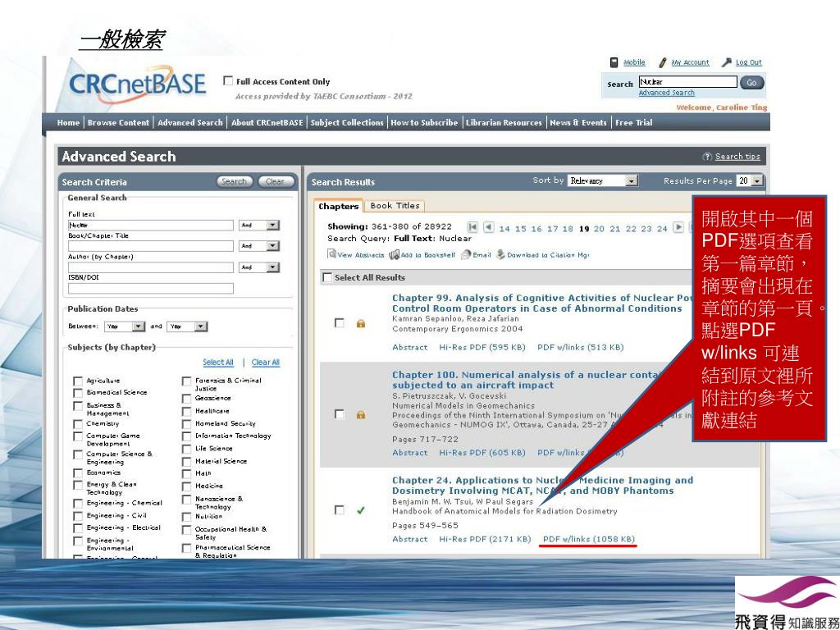Open the Sort by Relevancy dropdown
The image size is (840, 630).
point(603,181)
